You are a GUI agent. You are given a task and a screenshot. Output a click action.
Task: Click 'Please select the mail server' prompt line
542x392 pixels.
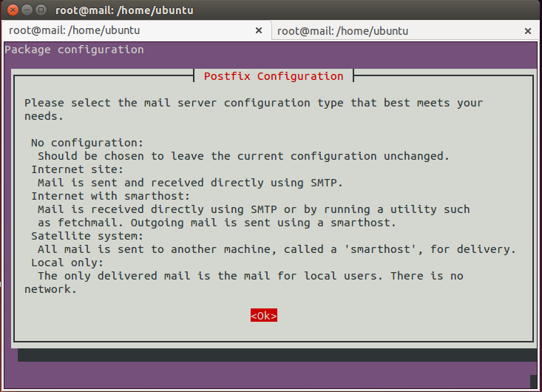254,103
